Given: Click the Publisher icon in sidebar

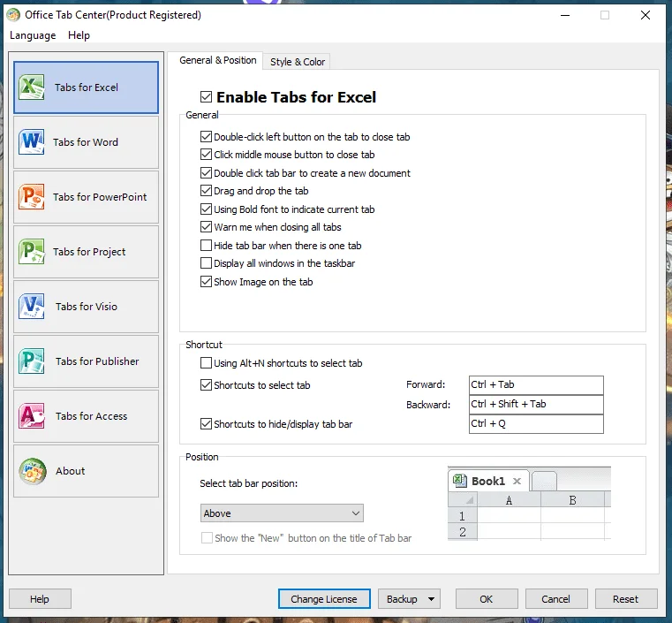Looking at the screenshot, I should (31, 361).
